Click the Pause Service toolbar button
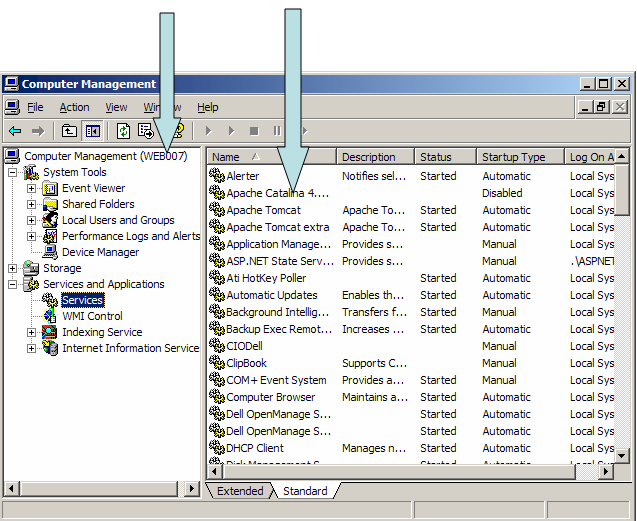This screenshot has width=637, height=521. coord(277,131)
